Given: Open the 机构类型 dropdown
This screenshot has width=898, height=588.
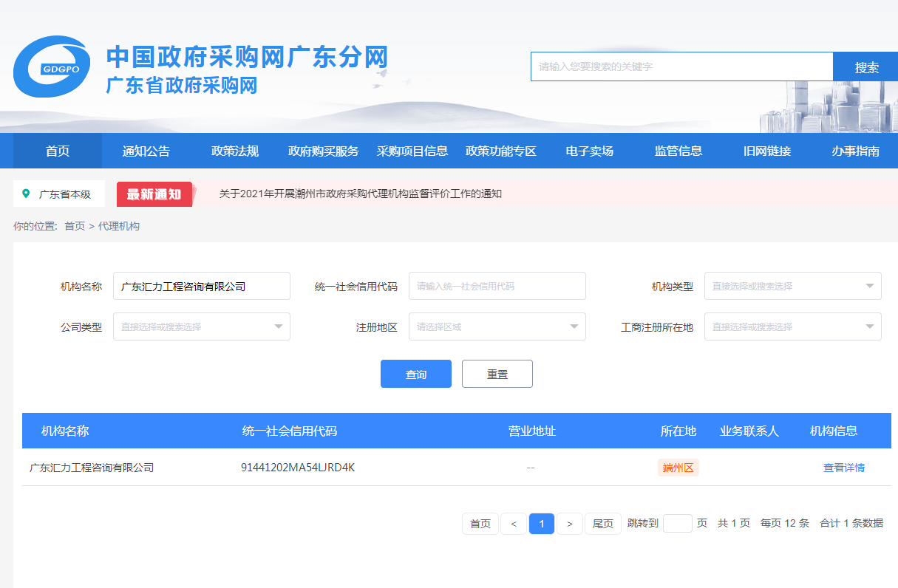Looking at the screenshot, I should 792,286.
